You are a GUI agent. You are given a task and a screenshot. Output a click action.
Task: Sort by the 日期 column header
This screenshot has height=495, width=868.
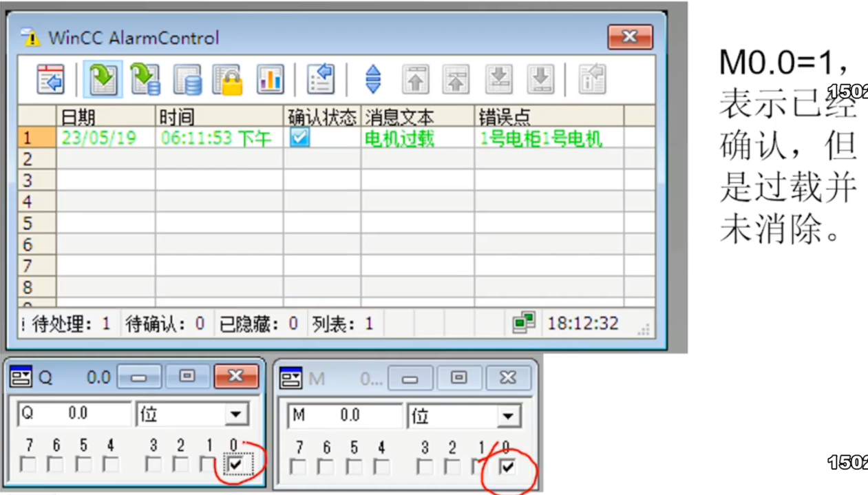[106, 116]
